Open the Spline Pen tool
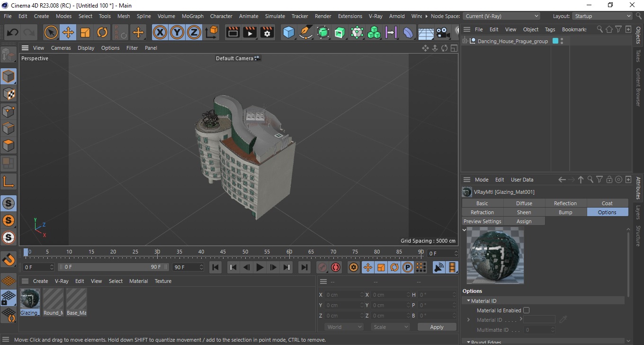This screenshot has width=644, height=345. (x=306, y=33)
